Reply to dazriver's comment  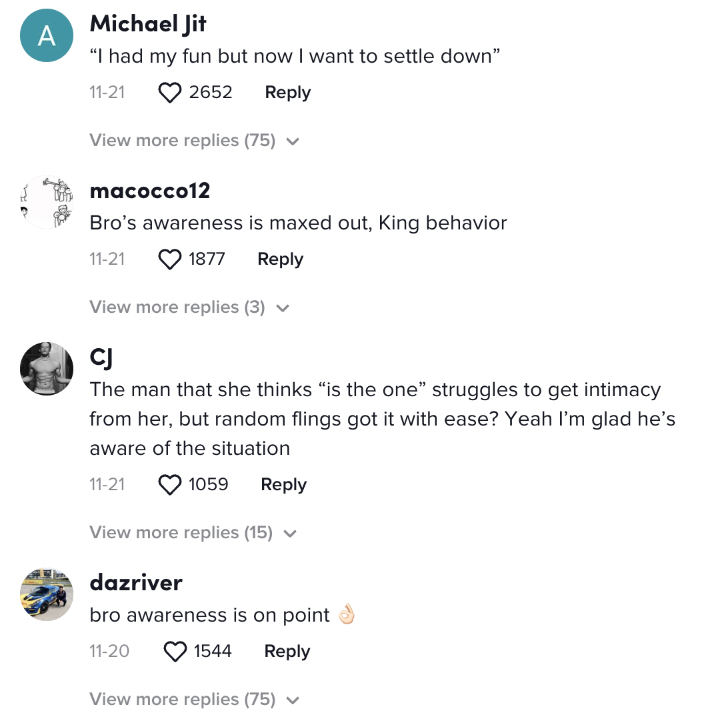287,651
